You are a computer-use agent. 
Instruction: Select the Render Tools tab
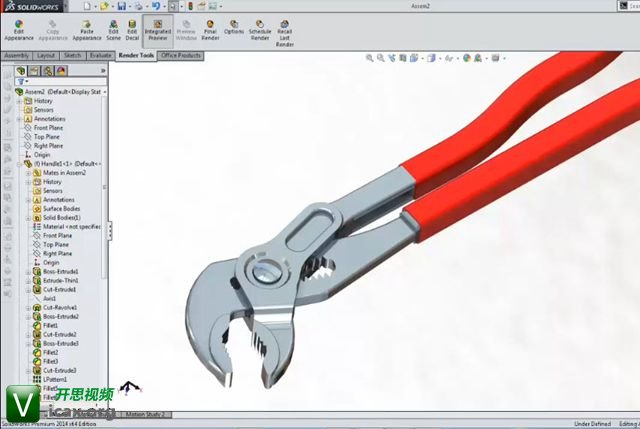[x=136, y=56]
